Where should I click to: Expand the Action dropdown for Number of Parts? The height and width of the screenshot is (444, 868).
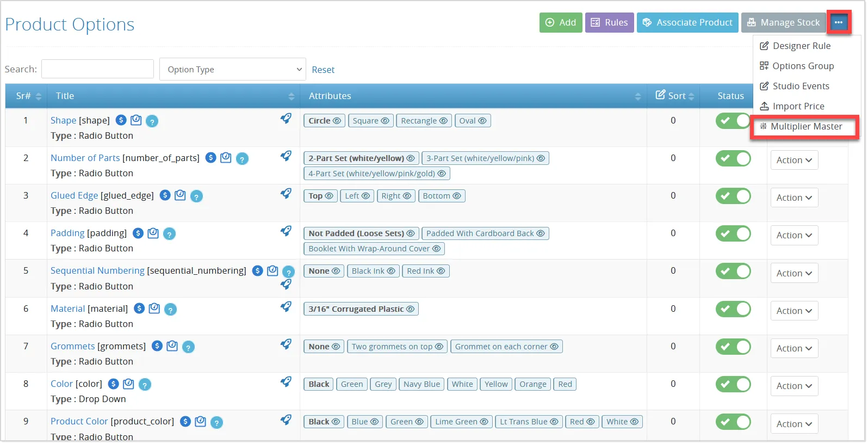[x=794, y=160]
